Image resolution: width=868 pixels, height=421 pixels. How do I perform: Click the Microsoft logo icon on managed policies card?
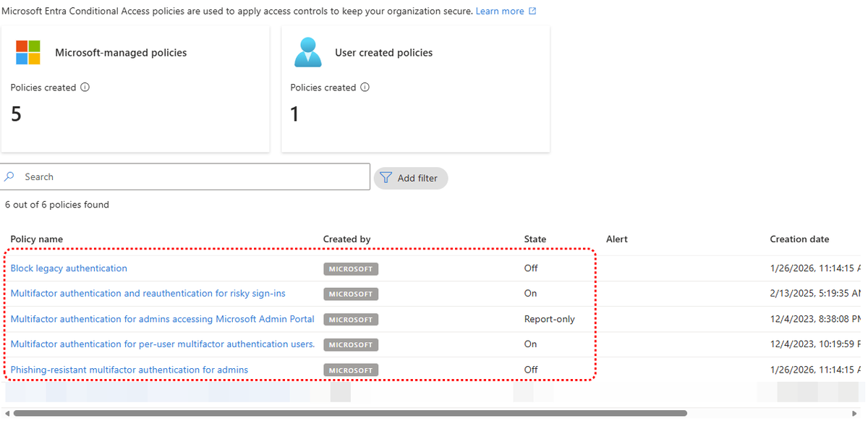[x=28, y=53]
